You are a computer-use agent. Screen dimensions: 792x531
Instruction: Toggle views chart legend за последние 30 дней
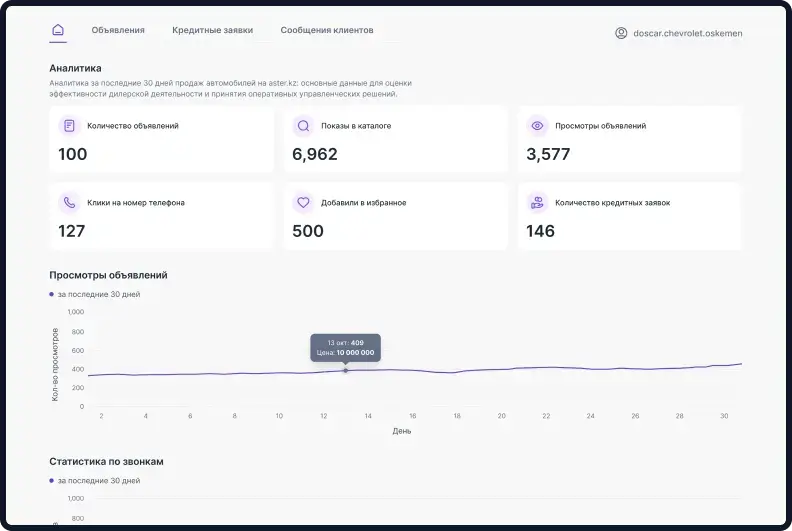(94, 294)
